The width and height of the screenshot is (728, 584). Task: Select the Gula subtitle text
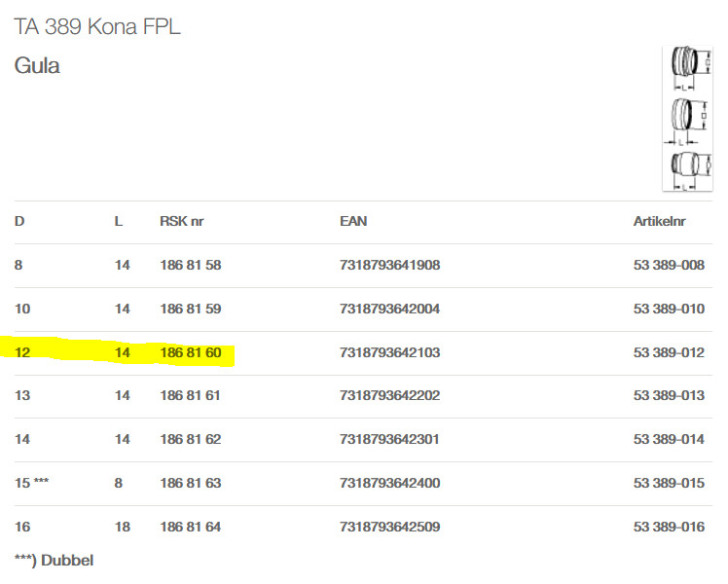point(37,66)
